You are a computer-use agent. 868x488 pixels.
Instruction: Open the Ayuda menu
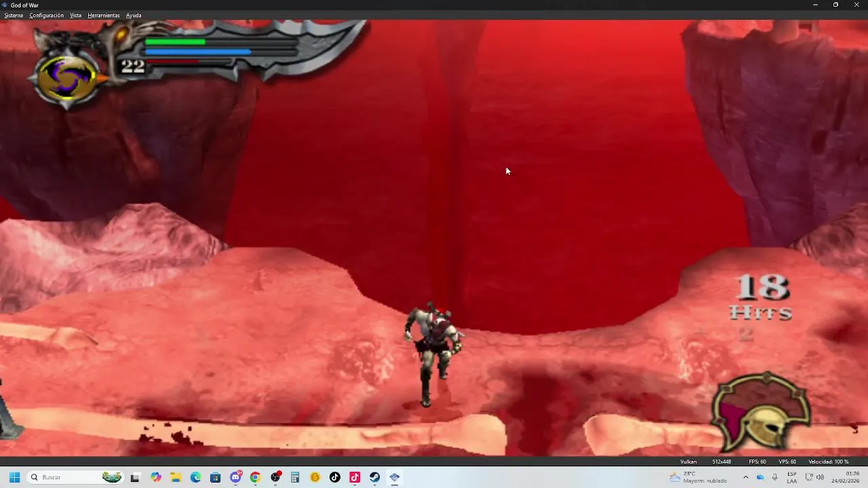point(134,16)
